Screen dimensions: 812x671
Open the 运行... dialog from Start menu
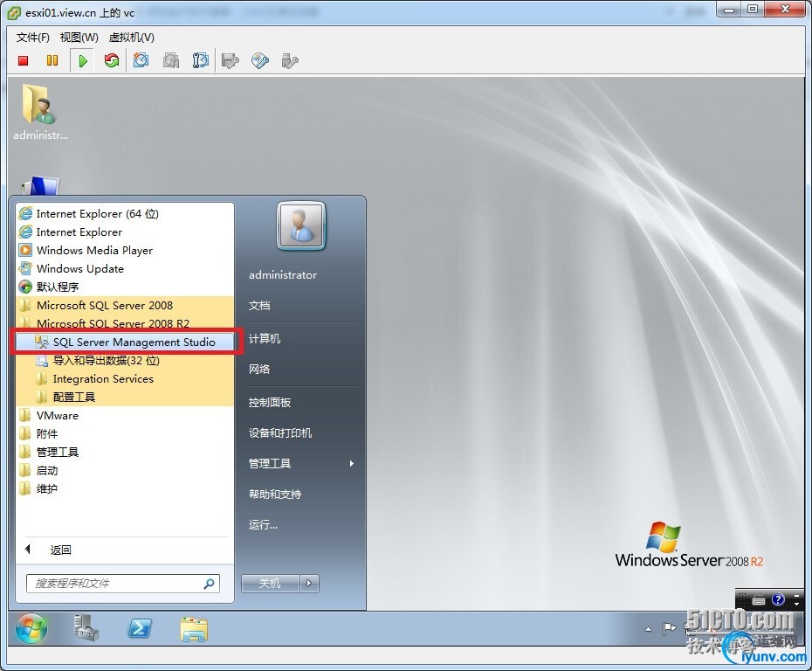(263, 525)
